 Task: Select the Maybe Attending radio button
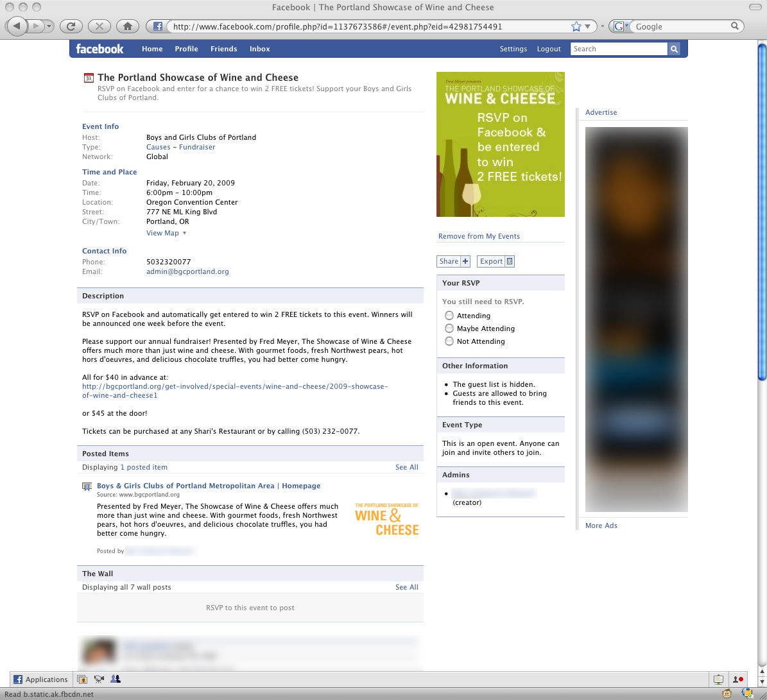pyautogui.click(x=449, y=328)
